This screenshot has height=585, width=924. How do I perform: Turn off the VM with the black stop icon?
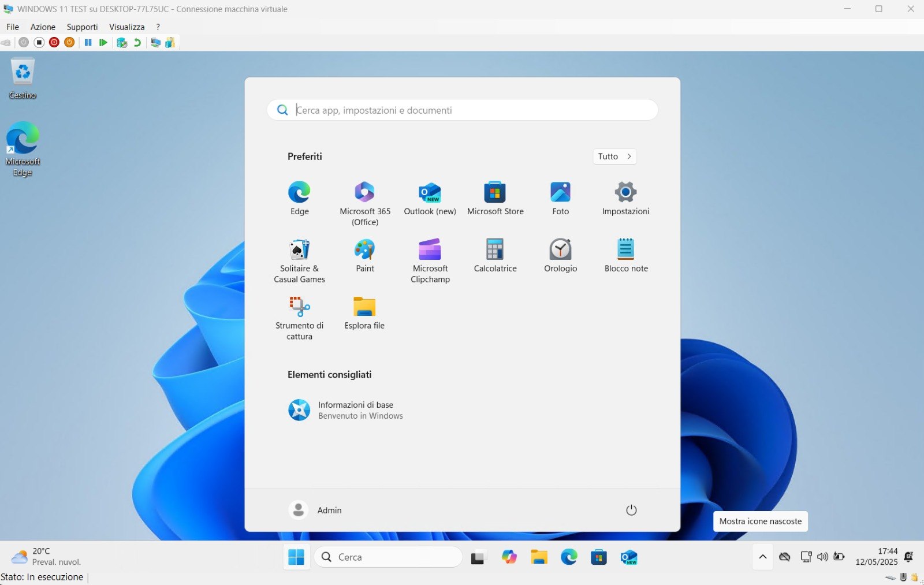(39, 42)
